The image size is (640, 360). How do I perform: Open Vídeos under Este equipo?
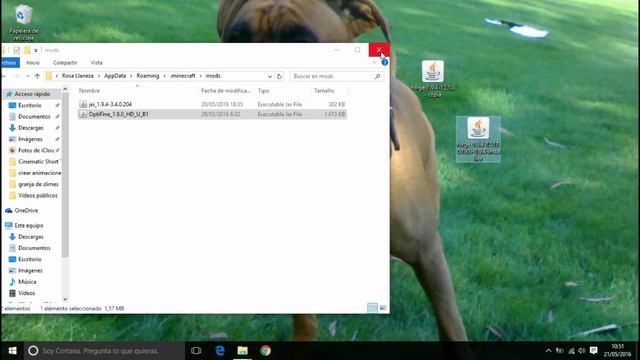(x=27, y=293)
